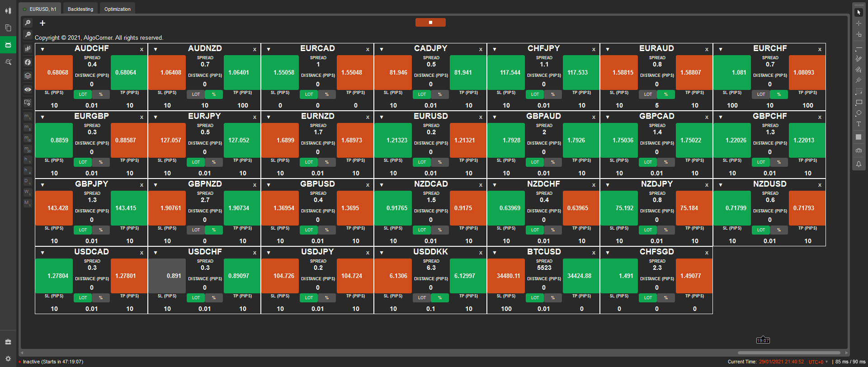Stop the running cBot red button
The height and width of the screenshot is (367, 868).
430,22
